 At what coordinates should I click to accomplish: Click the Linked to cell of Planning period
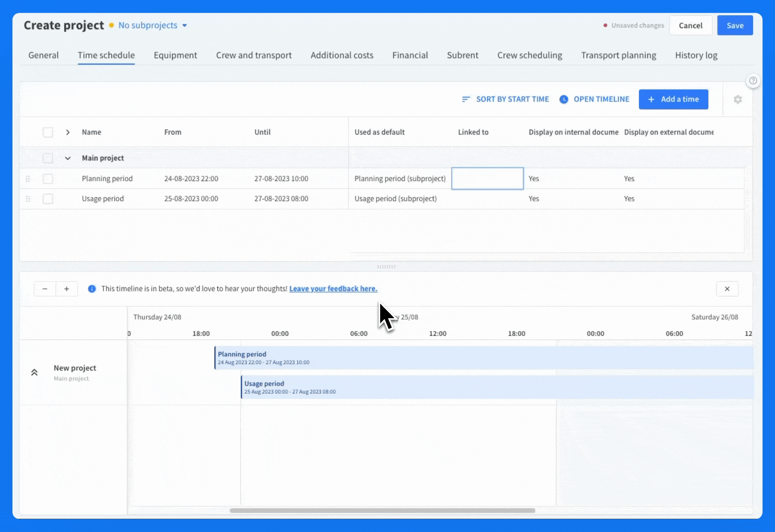(x=488, y=178)
